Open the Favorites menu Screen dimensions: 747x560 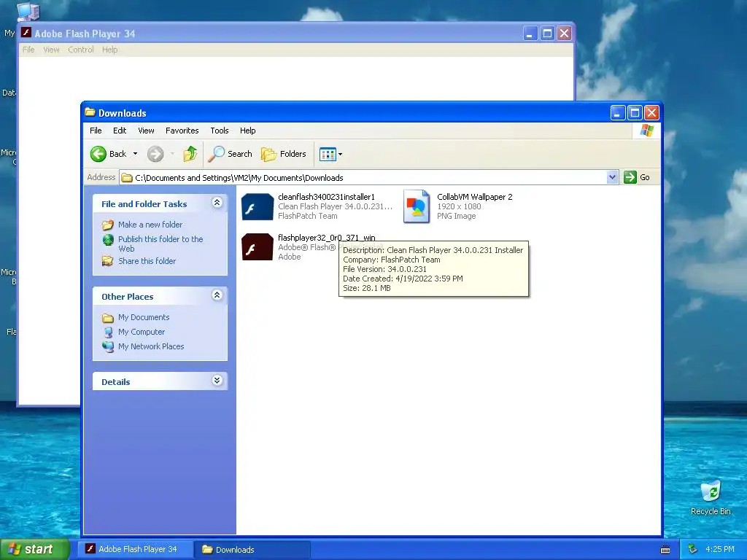(182, 131)
